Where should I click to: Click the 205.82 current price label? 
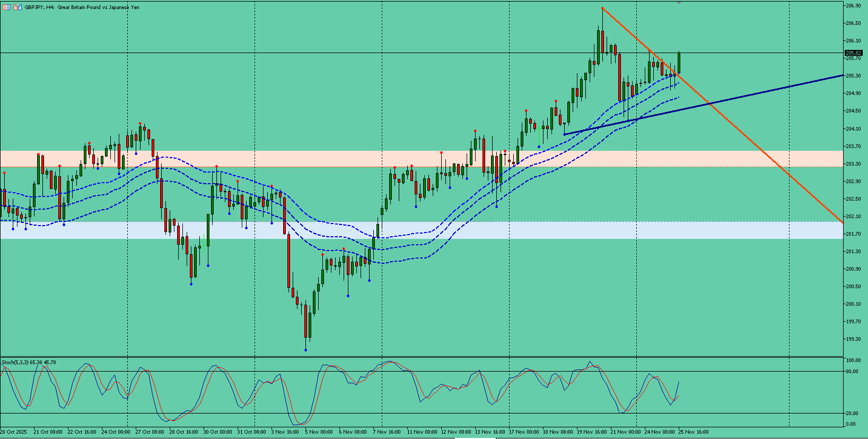pyautogui.click(x=854, y=53)
